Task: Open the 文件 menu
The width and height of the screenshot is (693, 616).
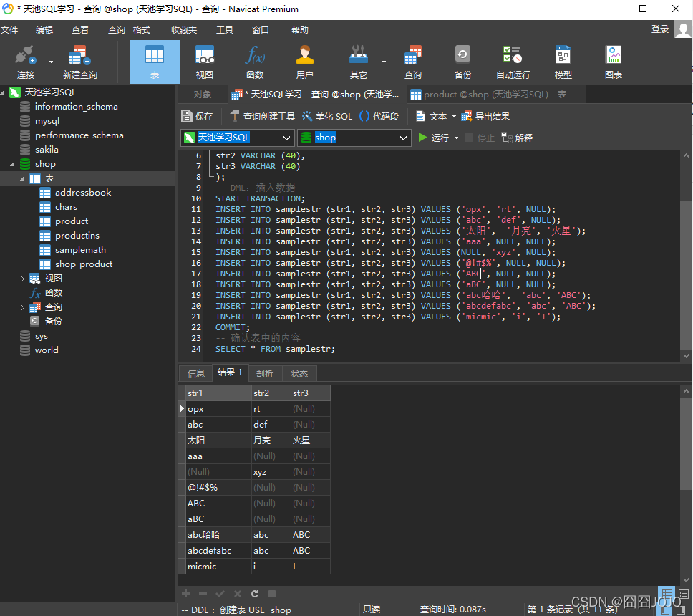Action: tap(9, 29)
